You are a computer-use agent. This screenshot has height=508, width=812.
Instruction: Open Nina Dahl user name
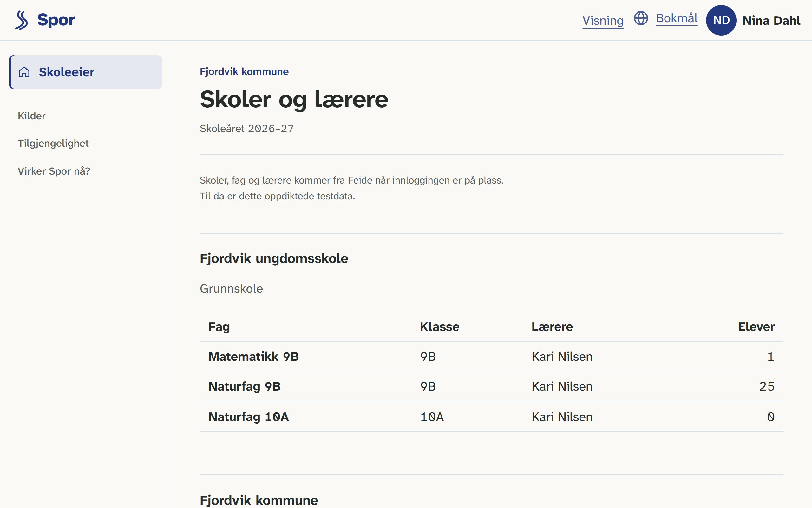click(x=771, y=21)
